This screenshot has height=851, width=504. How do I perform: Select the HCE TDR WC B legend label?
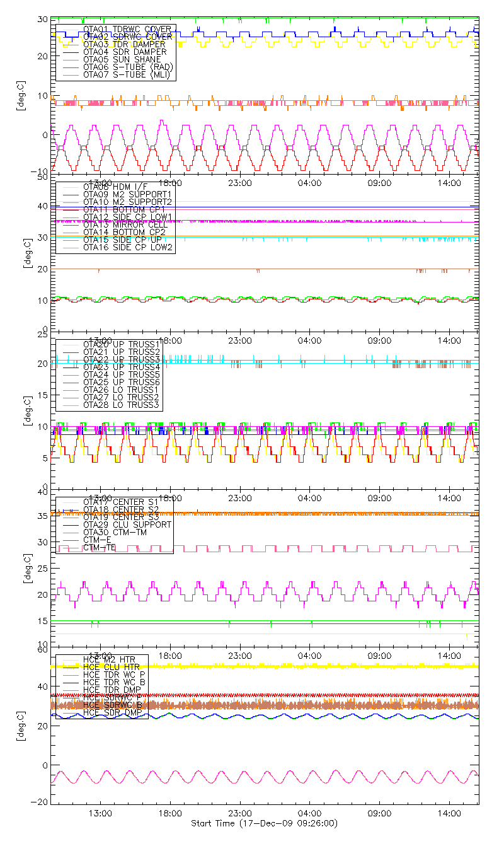(114, 682)
